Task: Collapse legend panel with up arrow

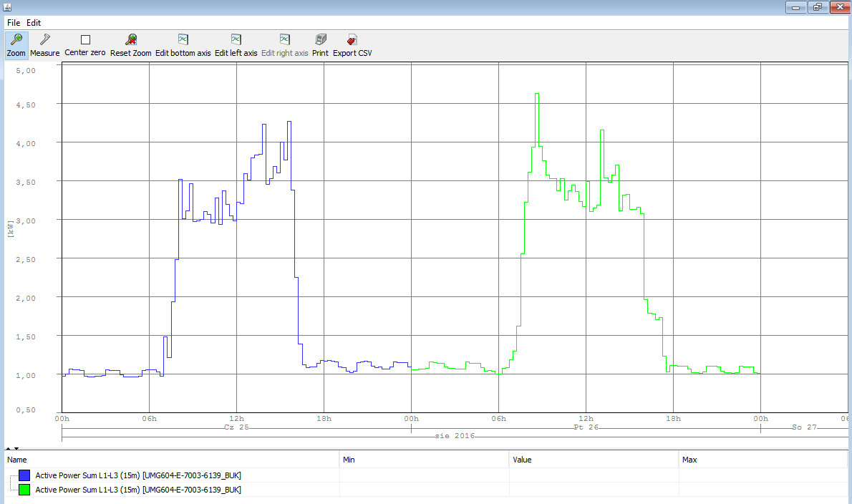Action: pyautogui.click(x=8, y=449)
